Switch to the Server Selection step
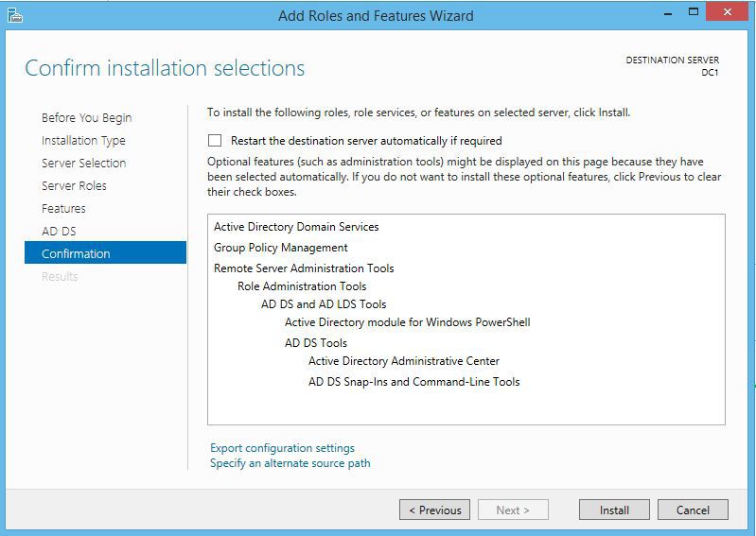 (x=84, y=164)
